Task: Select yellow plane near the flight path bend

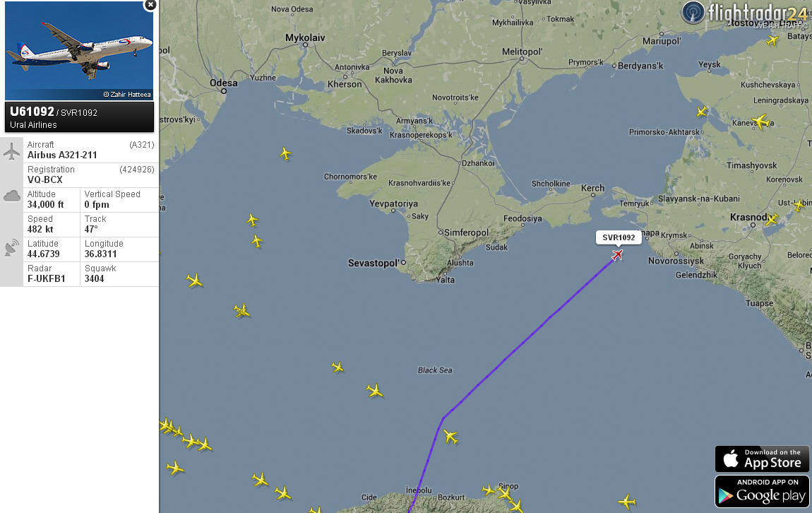Action: [450, 437]
